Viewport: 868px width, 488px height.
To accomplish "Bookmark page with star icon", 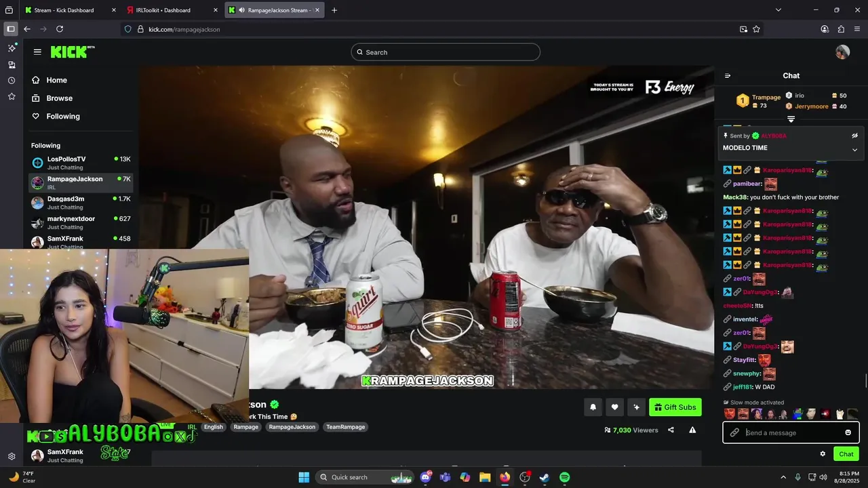I will (756, 29).
